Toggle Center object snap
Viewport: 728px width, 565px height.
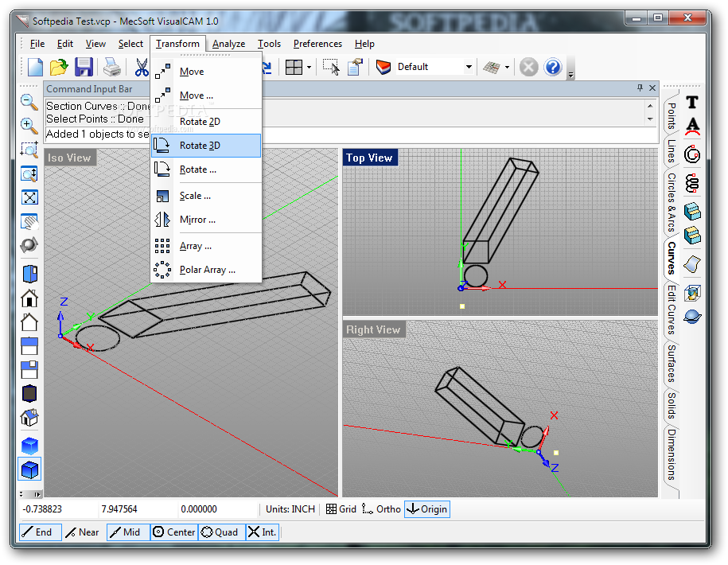174,532
